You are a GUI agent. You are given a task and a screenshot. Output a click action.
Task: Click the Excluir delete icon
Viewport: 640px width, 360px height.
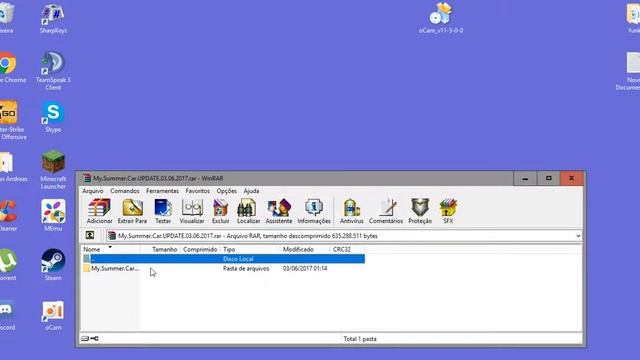pos(220,211)
